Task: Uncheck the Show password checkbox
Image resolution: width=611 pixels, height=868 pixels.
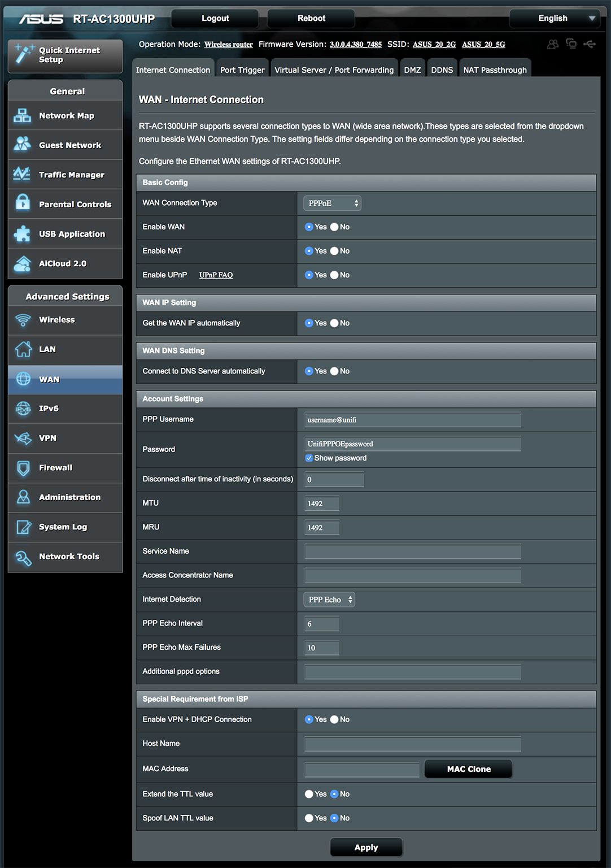Action: click(x=309, y=458)
